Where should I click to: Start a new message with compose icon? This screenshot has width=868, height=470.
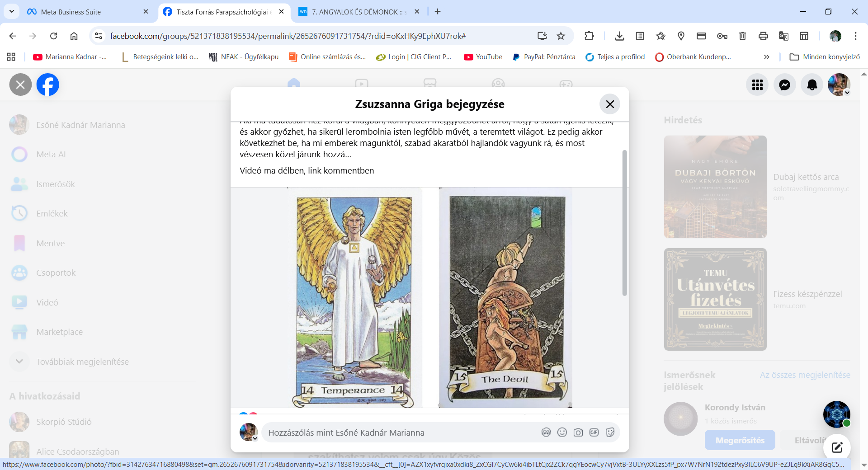coord(837,447)
